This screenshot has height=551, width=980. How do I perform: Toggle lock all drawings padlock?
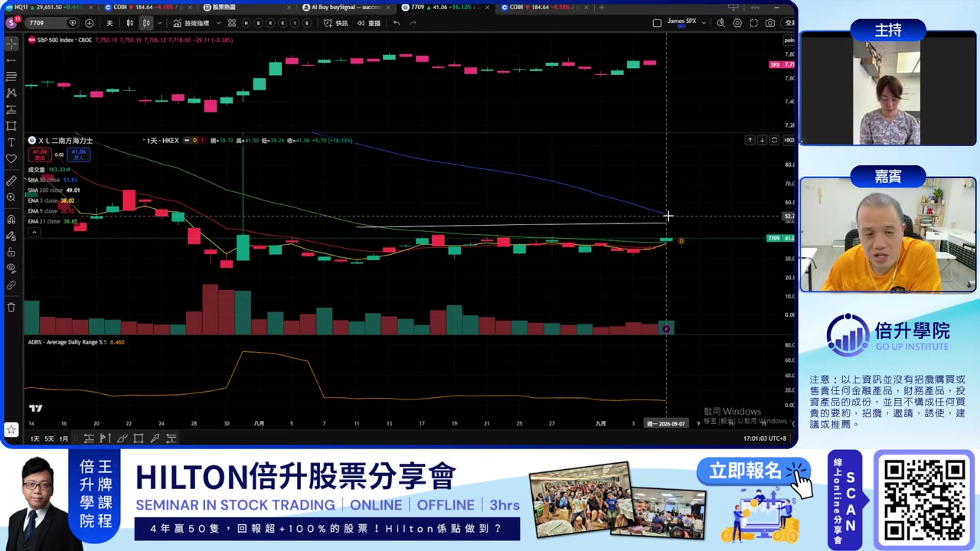[x=11, y=252]
